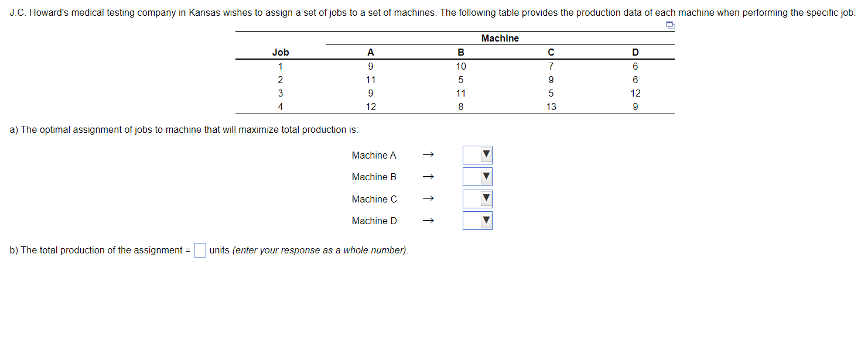The image size is (868, 364).
Task: Select the Job column header
Action: [x=281, y=52]
